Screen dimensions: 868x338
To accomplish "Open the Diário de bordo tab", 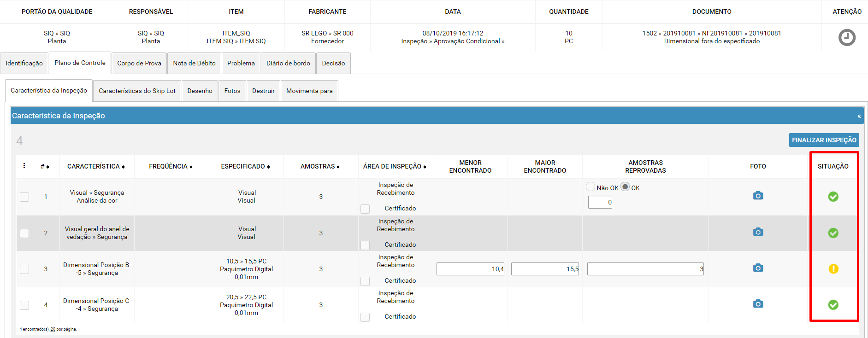I will 288,63.
